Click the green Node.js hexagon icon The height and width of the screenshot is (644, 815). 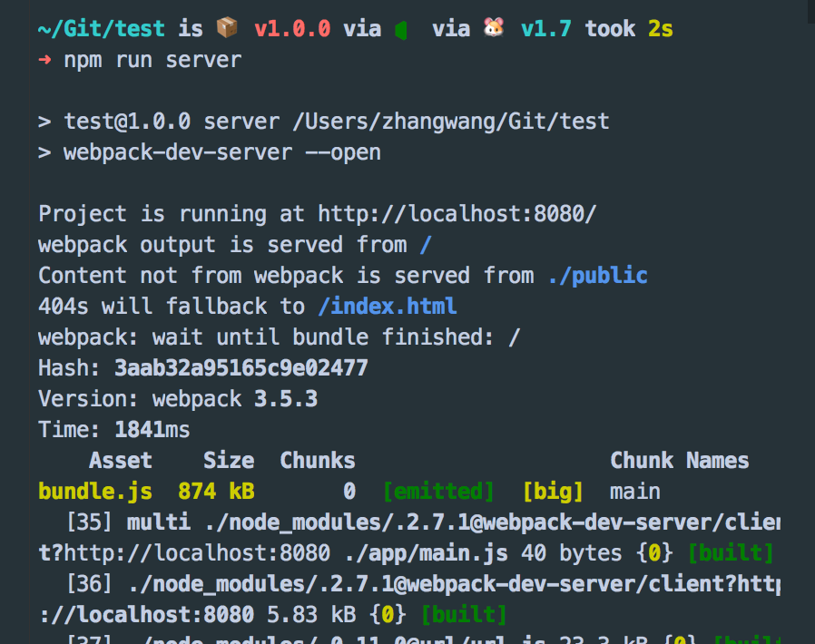(x=401, y=30)
